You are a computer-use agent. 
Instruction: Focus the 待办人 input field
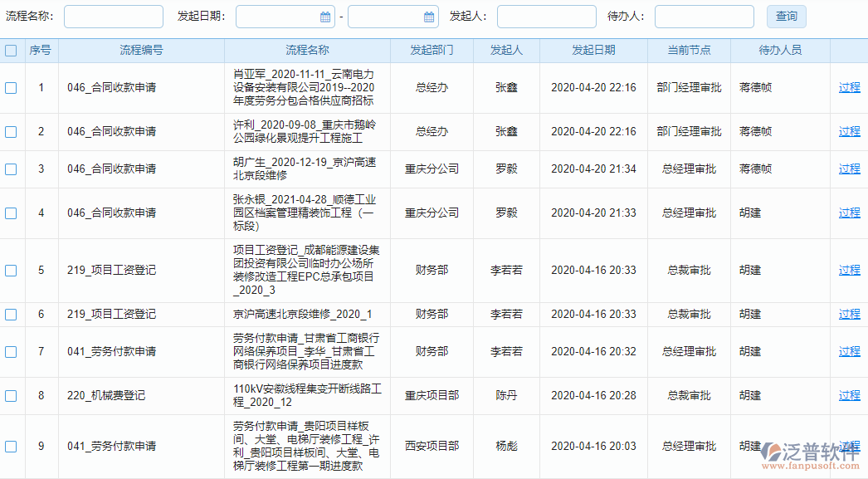pyautogui.click(x=704, y=17)
